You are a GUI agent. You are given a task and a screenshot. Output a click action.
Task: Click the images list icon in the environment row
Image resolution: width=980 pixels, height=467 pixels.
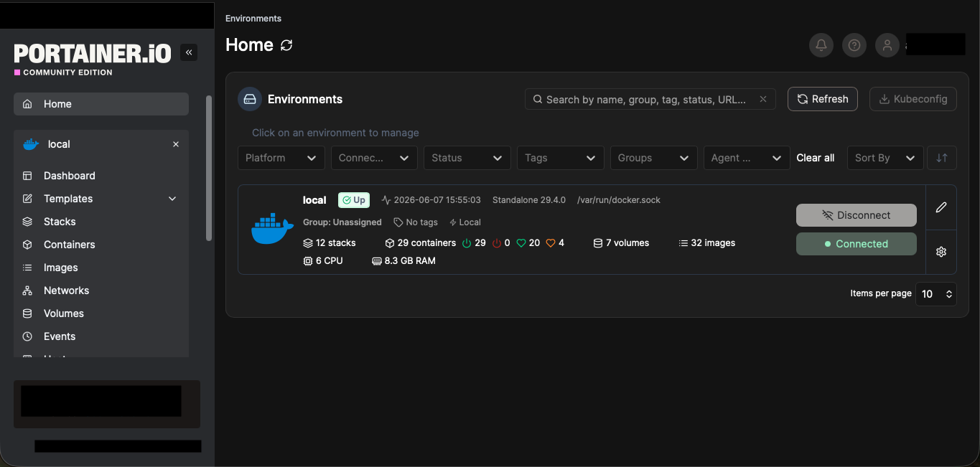click(683, 243)
